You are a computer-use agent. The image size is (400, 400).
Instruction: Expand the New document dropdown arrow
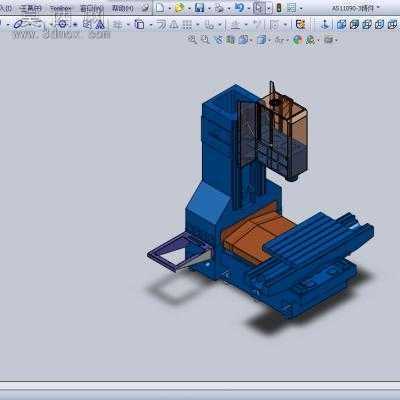coord(169,8)
